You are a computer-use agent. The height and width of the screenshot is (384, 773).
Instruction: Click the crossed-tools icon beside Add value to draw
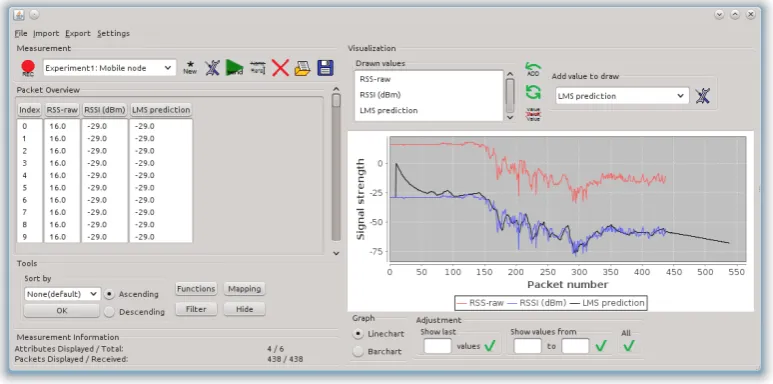(x=703, y=96)
